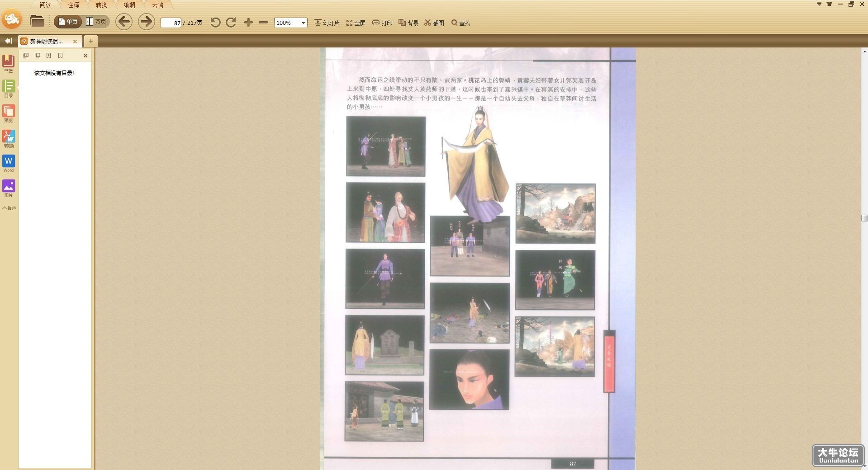Open the 阅读 menu tab
This screenshot has width=868, height=470.
(x=46, y=5)
